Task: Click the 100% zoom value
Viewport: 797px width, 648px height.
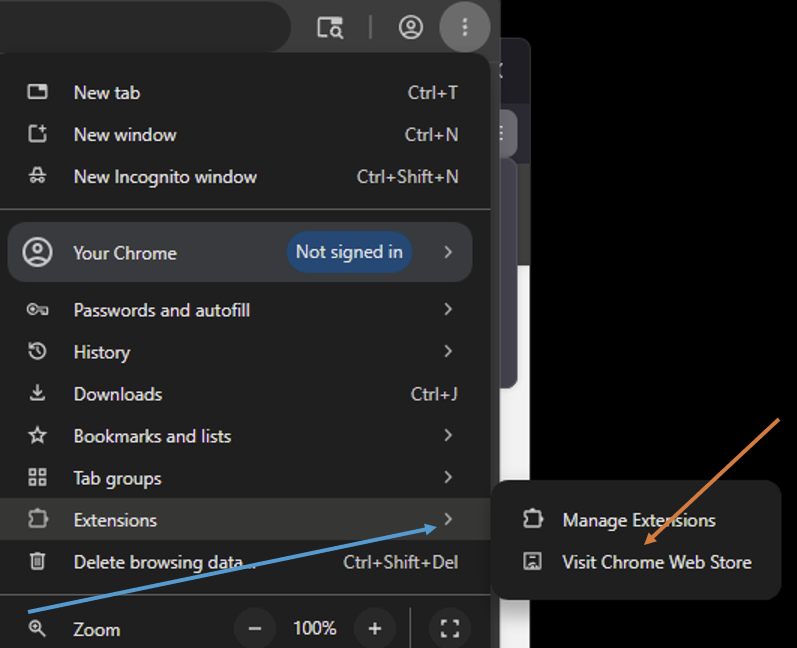Action: [x=315, y=629]
